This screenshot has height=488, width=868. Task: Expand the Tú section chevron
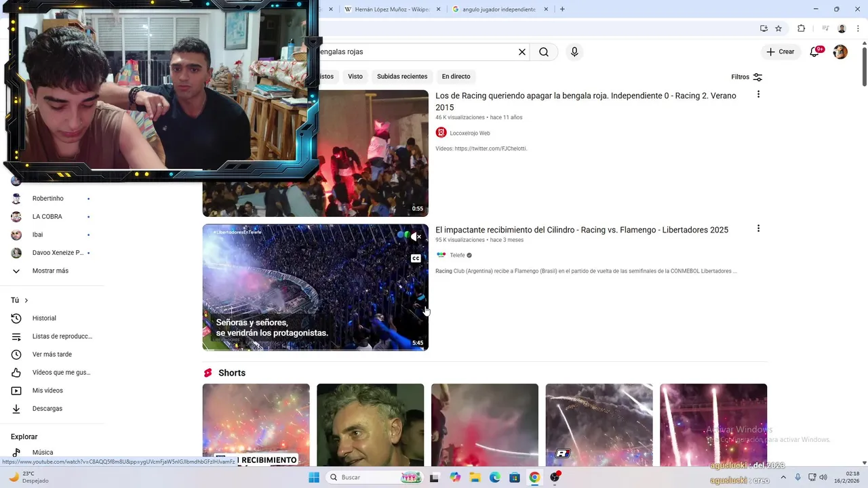[26, 300]
